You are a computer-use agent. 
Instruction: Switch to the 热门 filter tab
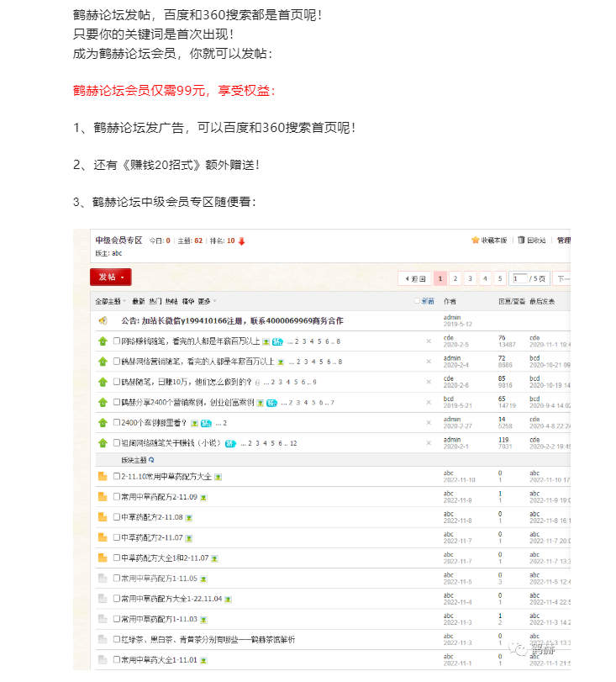(x=155, y=300)
